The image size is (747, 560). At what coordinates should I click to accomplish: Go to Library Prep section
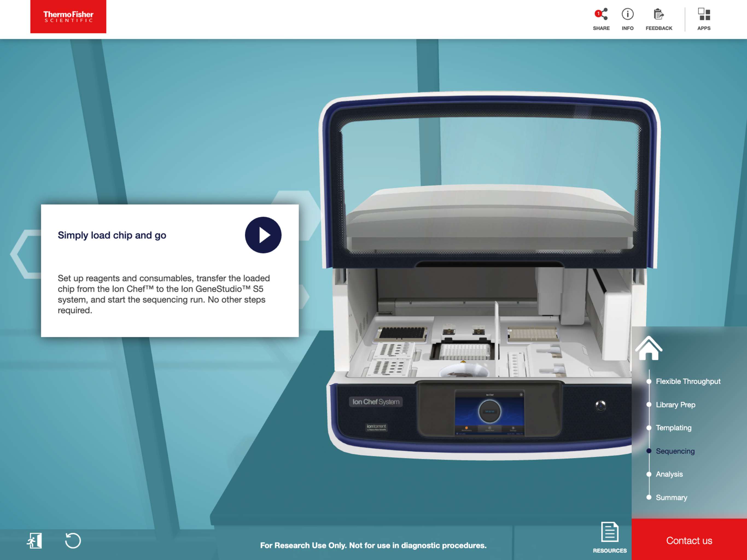tap(675, 405)
